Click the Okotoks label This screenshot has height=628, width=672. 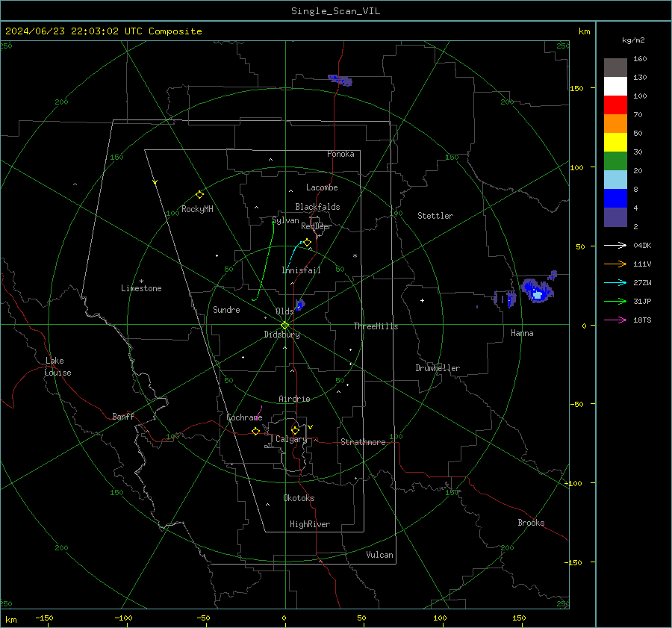299,498
